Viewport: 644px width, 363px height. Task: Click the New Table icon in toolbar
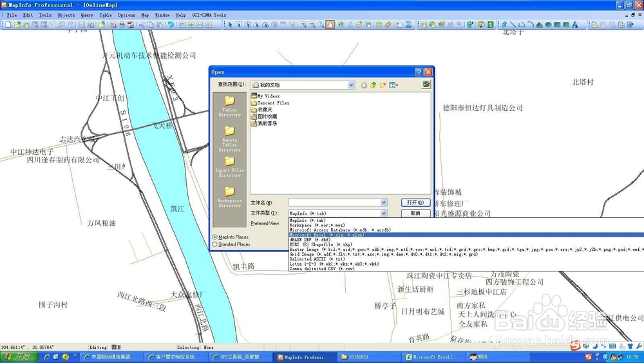8,25
